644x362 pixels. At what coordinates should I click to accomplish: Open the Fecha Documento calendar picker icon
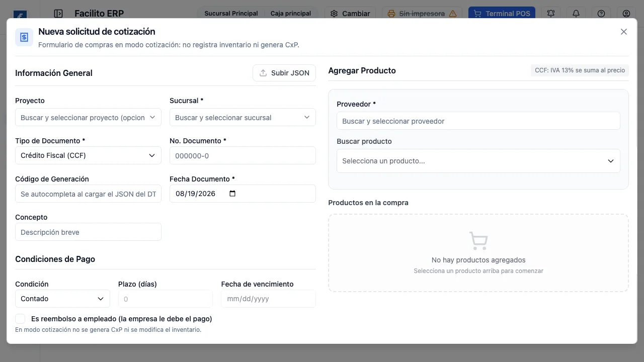[x=232, y=194]
